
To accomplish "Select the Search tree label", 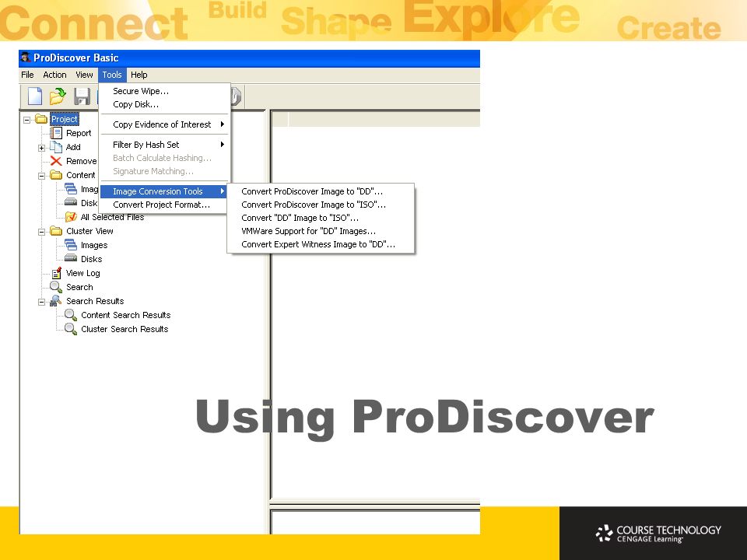I will (79, 287).
